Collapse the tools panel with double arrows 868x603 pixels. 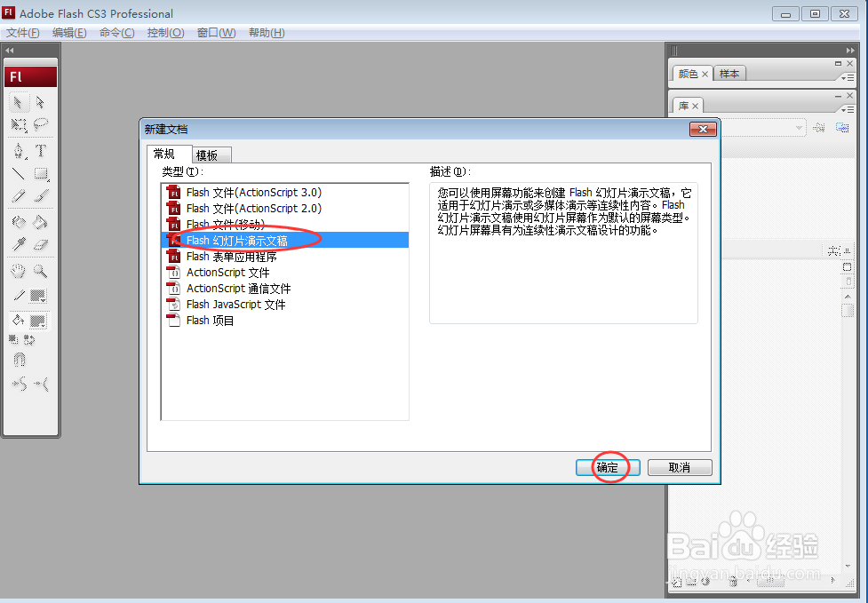point(10,51)
